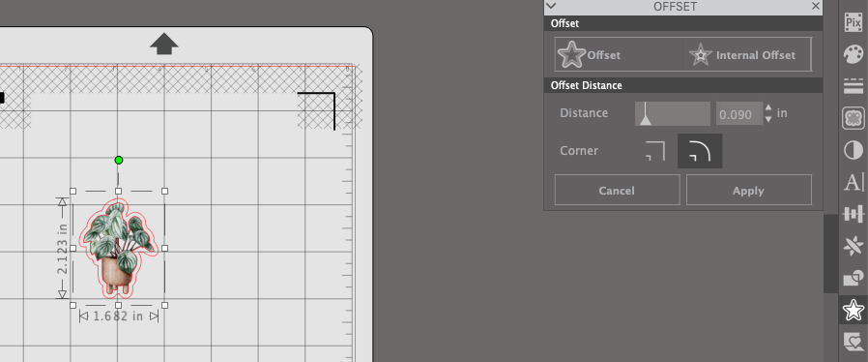
Task: Increase Distance with the up stepper arrow
Action: point(768,107)
